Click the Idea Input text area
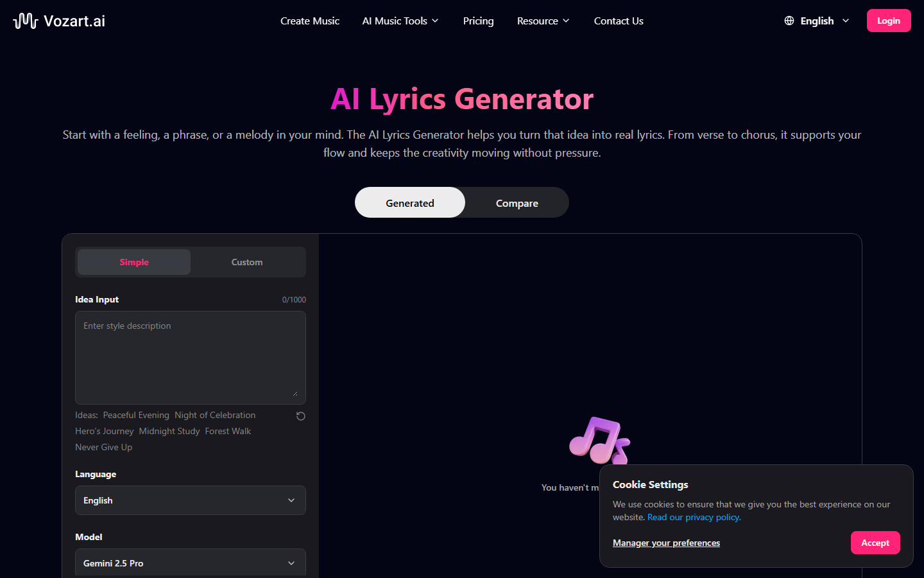This screenshot has width=924, height=578. pos(190,357)
